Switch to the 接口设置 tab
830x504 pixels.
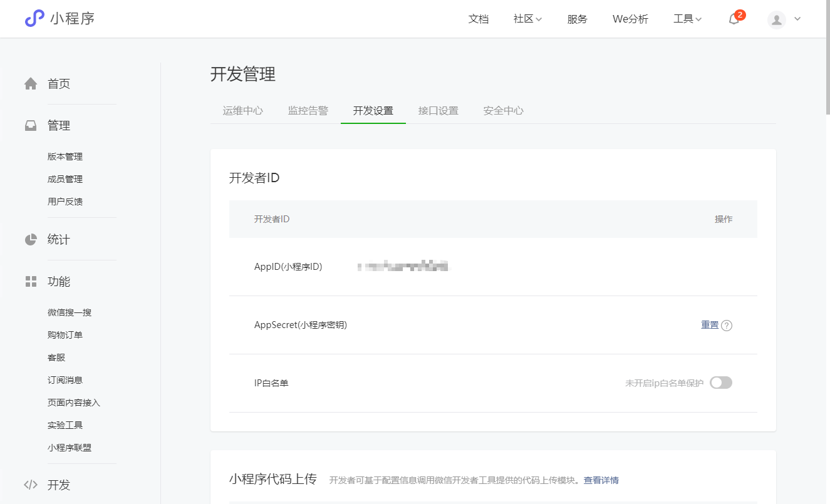pos(438,110)
